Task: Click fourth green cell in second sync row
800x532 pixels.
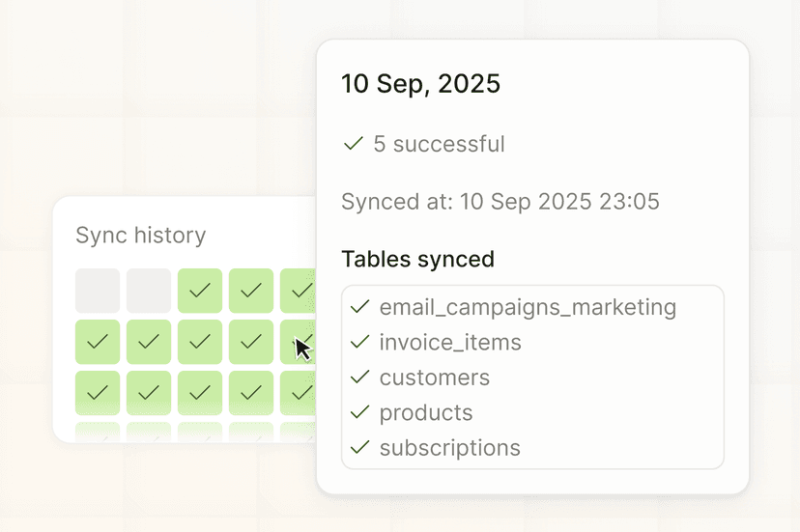Action: [251, 342]
